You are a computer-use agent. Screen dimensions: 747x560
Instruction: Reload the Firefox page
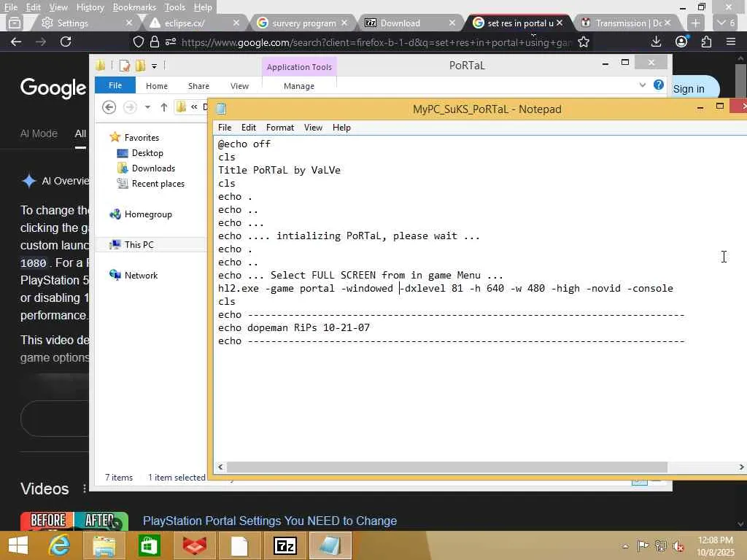(66, 42)
